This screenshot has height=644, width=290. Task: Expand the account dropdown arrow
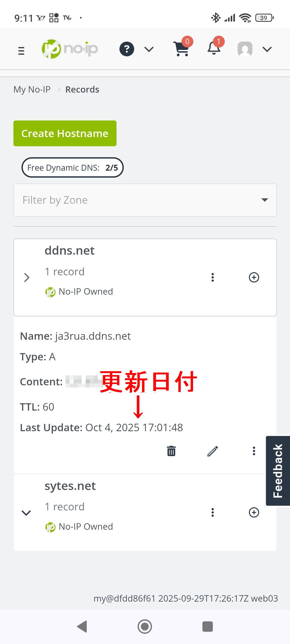pos(267,49)
